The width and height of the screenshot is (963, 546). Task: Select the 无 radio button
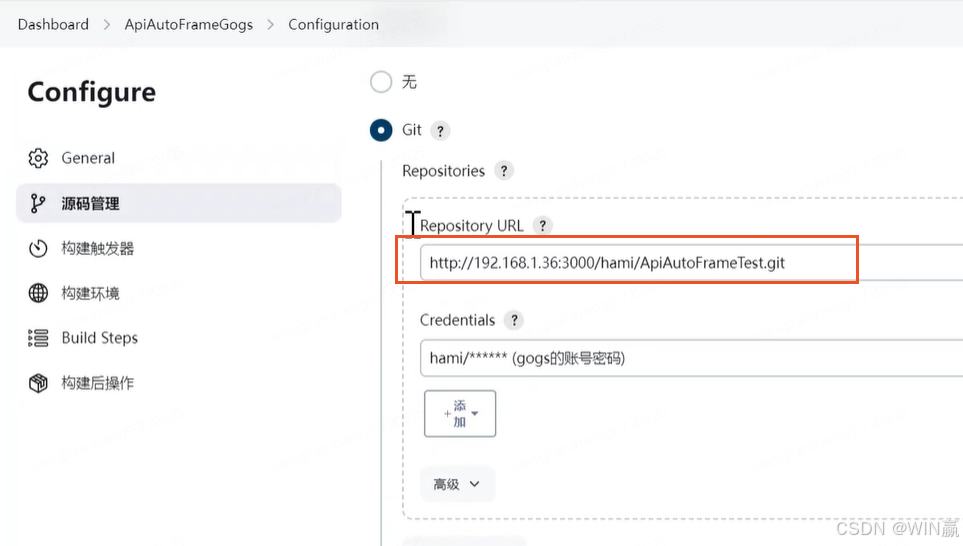[x=381, y=82]
